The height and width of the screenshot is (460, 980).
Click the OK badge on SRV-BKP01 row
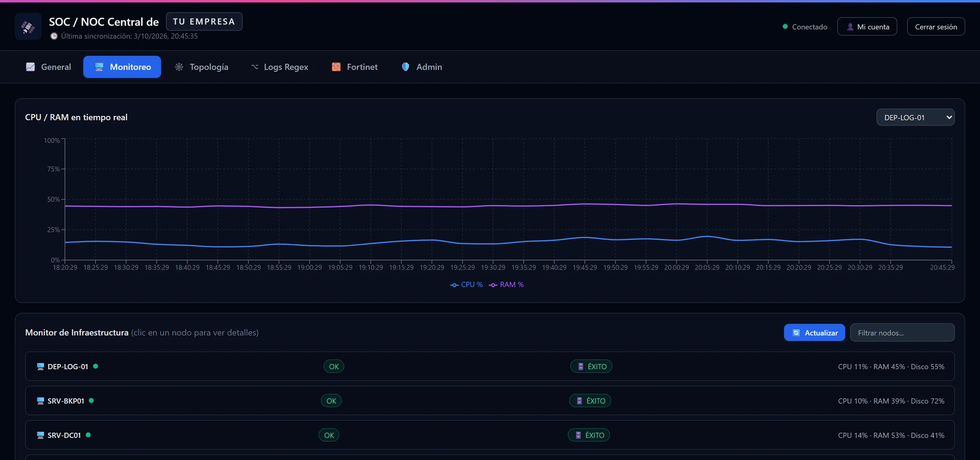pos(332,401)
